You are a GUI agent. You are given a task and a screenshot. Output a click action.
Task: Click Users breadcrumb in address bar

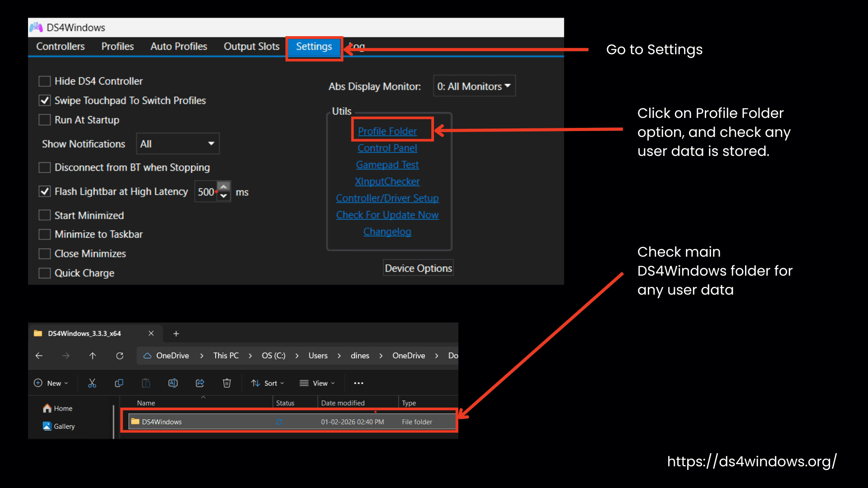[x=318, y=356]
